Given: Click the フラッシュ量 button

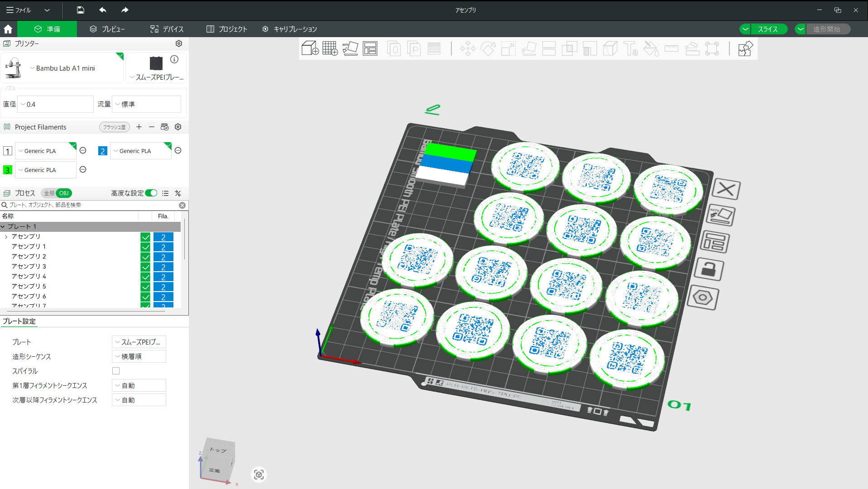Looking at the screenshot, I should [x=115, y=127].
